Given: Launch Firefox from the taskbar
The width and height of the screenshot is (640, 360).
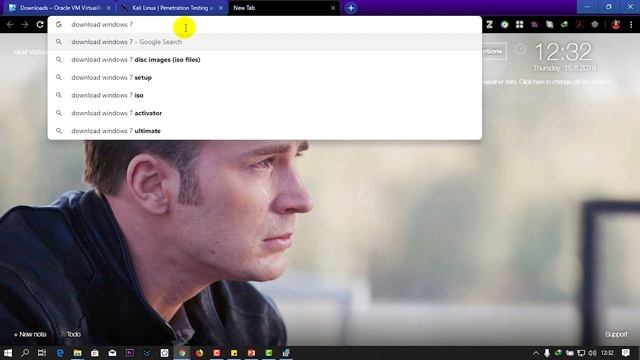Looking at the screenshot, I should (x=199, y=353).
